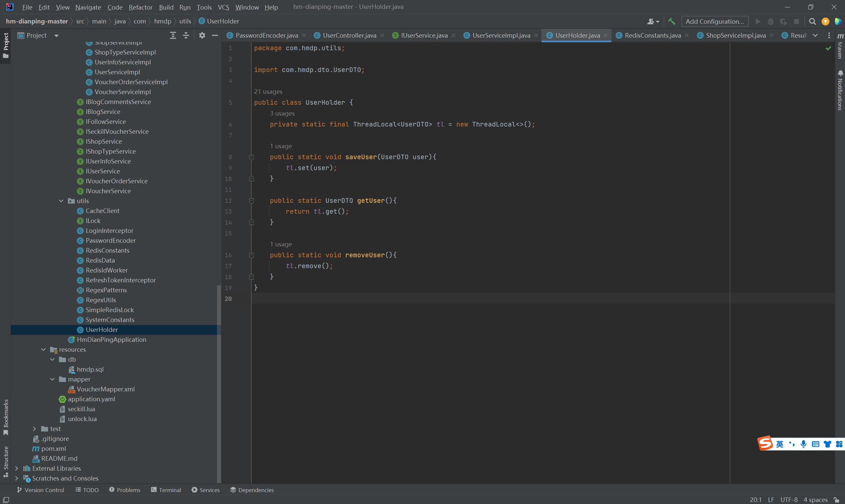This screenshot has height=504, width=845.
Task: Expand the test folder
Action: coord(34,429)
